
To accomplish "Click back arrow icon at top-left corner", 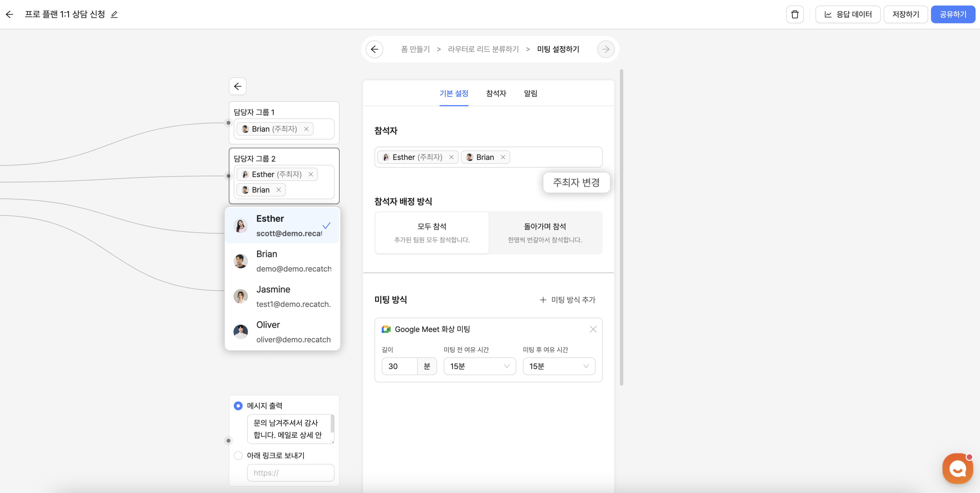I will pos(10,14).
